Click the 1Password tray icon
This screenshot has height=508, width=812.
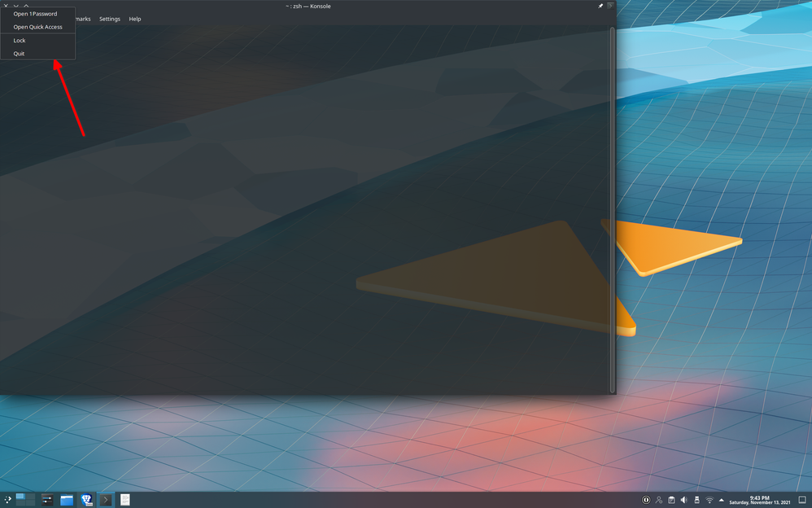coord(646,500)
